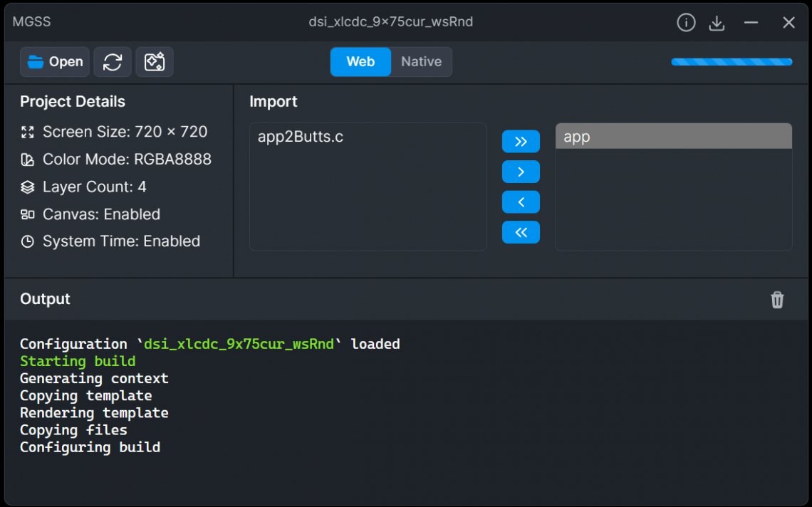Minimize the MGSS window
Screen dimensions: 812x507
(x=751, y=23)
